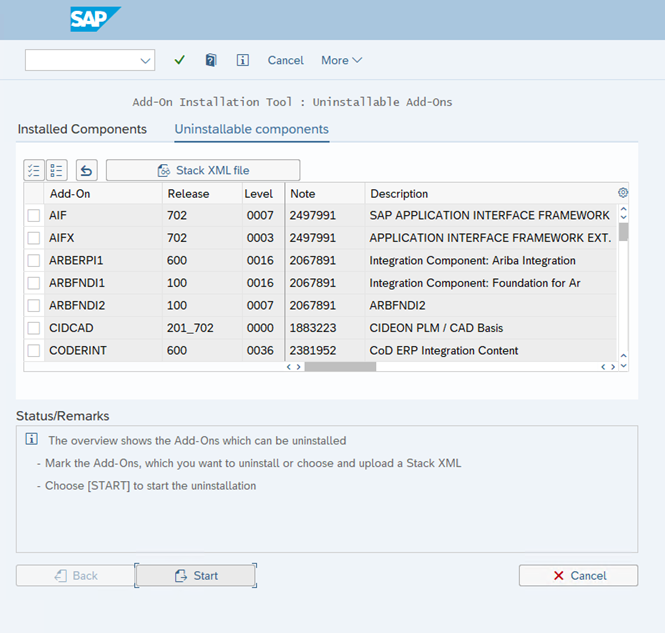Select the ARBFNDI1 row checkbox

click(x=34, y=283)
